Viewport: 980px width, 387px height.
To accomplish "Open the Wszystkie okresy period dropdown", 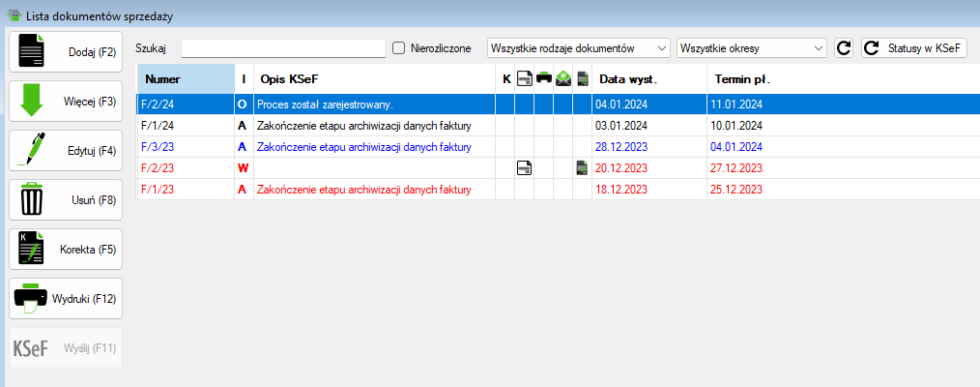I will (751, 48).
